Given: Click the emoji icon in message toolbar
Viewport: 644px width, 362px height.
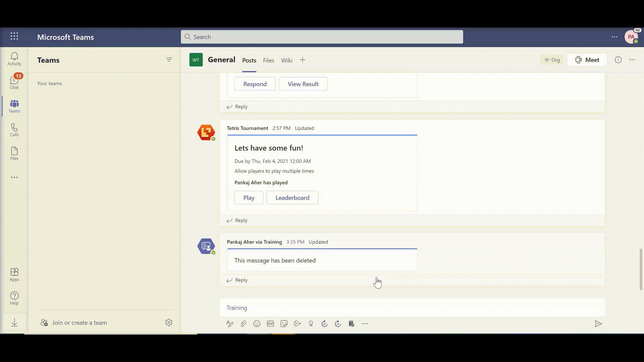Looking at the screenshot, I should pyautogui.click(x=257, y=323).
